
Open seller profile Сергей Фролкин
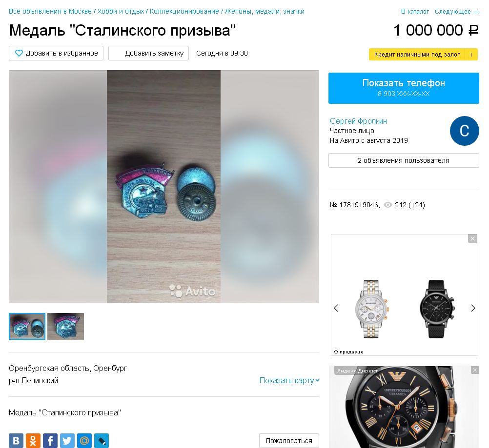click(358, 121)
